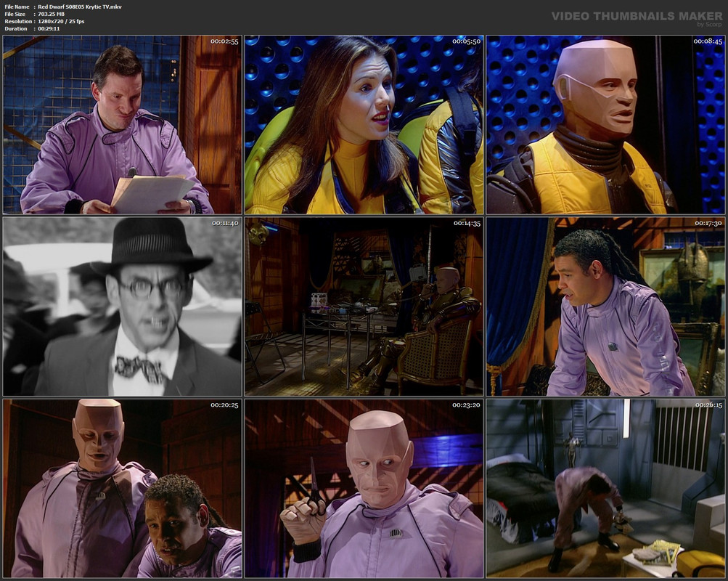Image resolution: width=728 pixels, height=581 pixels.
Task: Click the file size value 703.25 MB
Action: click(51, 15)
